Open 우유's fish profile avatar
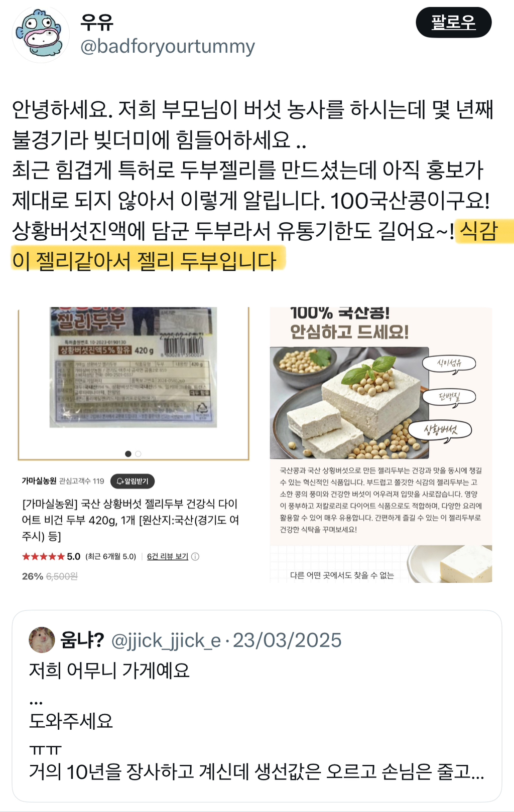The width and height of the screenshot is (514, 812). [x=41, y=35]
